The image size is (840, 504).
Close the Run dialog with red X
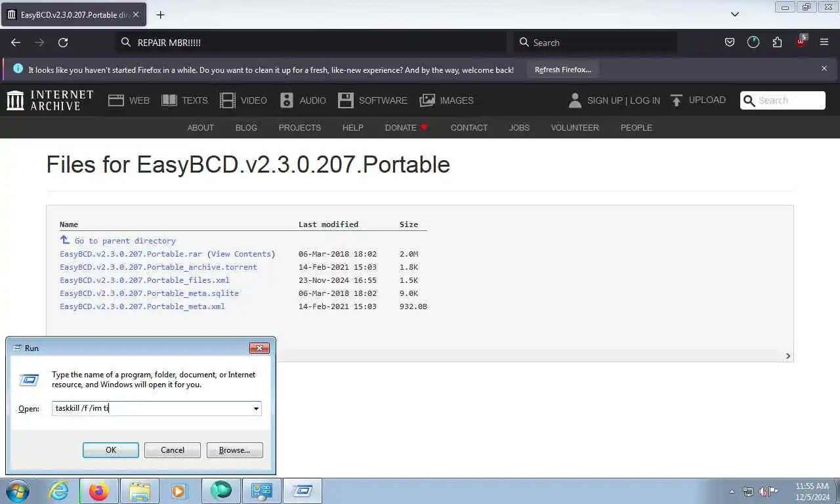[259, 348]
